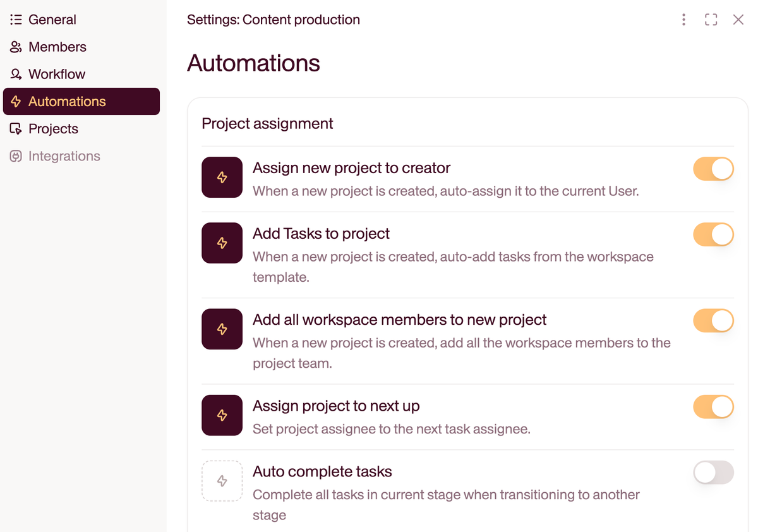Switch off Add all workspace members toggle
Viewport: 758px width, 532px height.
click(x=713, y=321)
